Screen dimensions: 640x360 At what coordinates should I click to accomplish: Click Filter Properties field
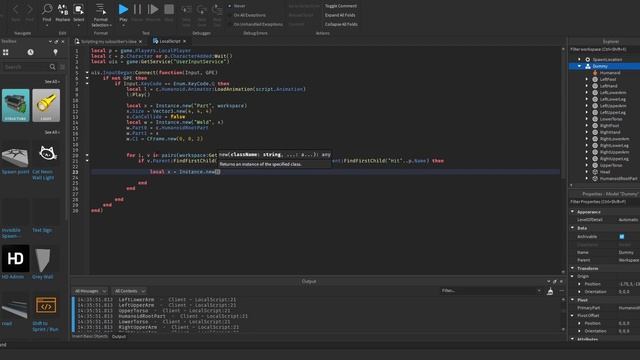click(x=604, y=202)
